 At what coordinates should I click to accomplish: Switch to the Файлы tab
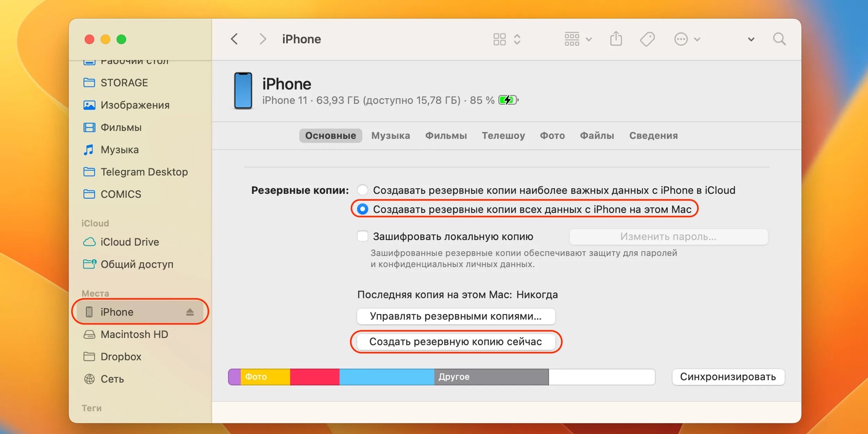coord(597,136)
